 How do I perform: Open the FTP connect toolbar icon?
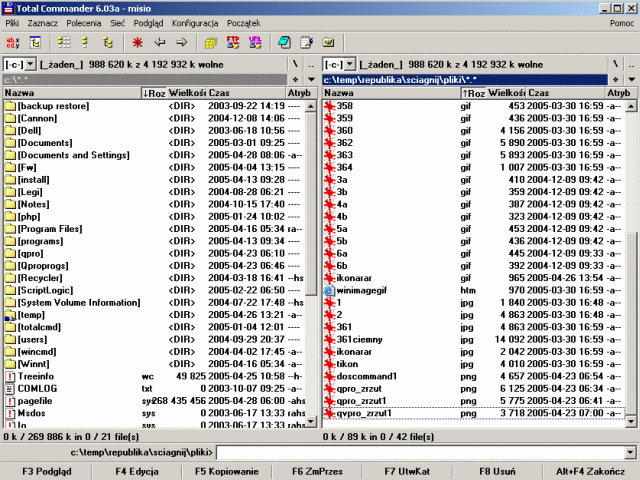point(233,42)
